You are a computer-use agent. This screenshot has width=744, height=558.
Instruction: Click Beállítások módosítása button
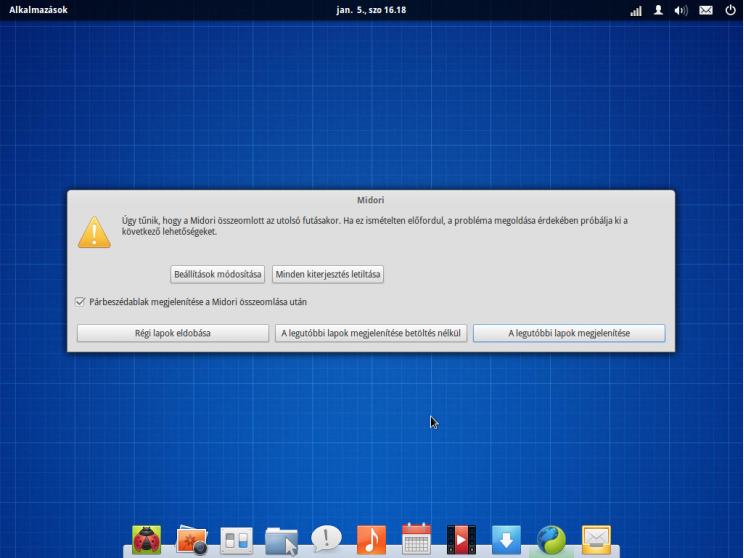217,274
